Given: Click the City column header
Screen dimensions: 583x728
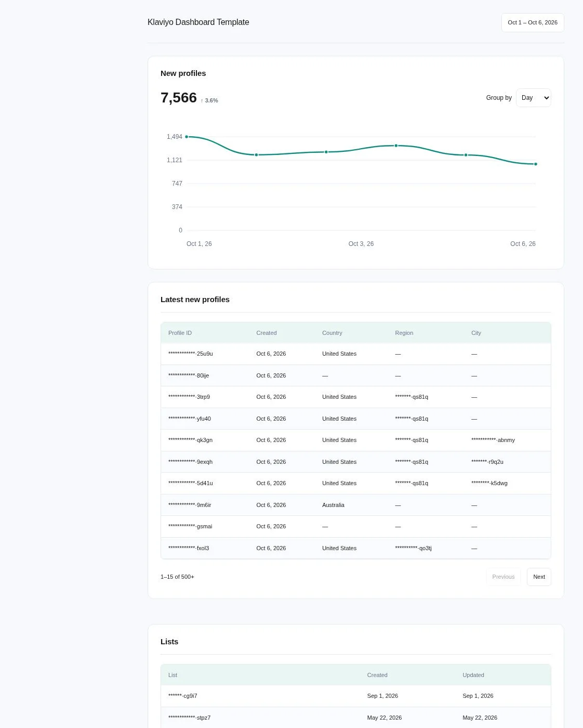Looking at the screenshot, I should pos(476,333).
